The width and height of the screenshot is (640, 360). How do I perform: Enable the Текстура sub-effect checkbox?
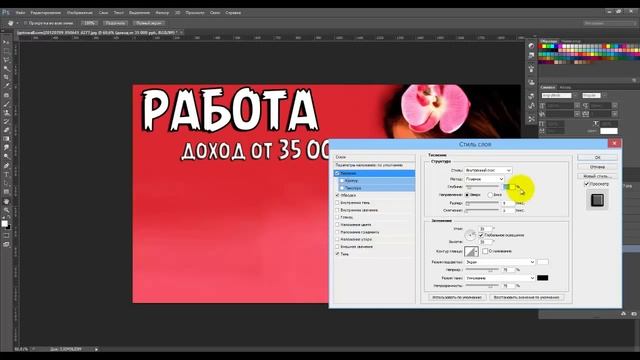(x=342, y=188)
